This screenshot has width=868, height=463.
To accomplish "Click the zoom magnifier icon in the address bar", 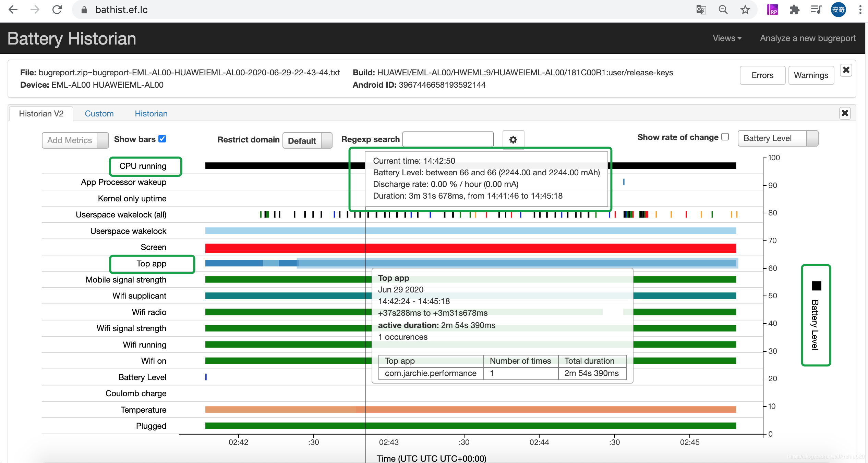I will coord(723,10).
